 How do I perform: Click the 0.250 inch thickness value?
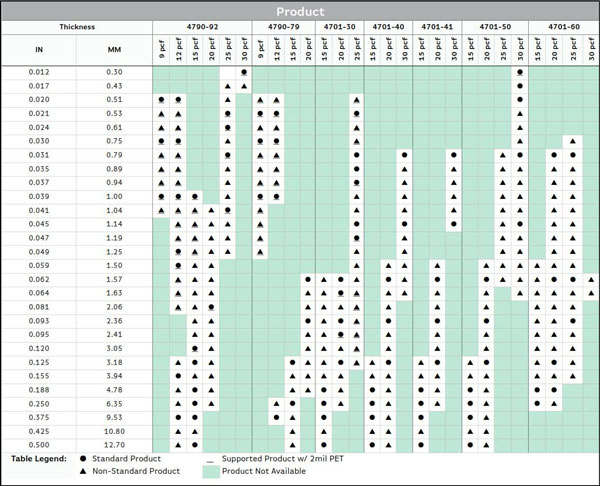[x=39, y=404]
